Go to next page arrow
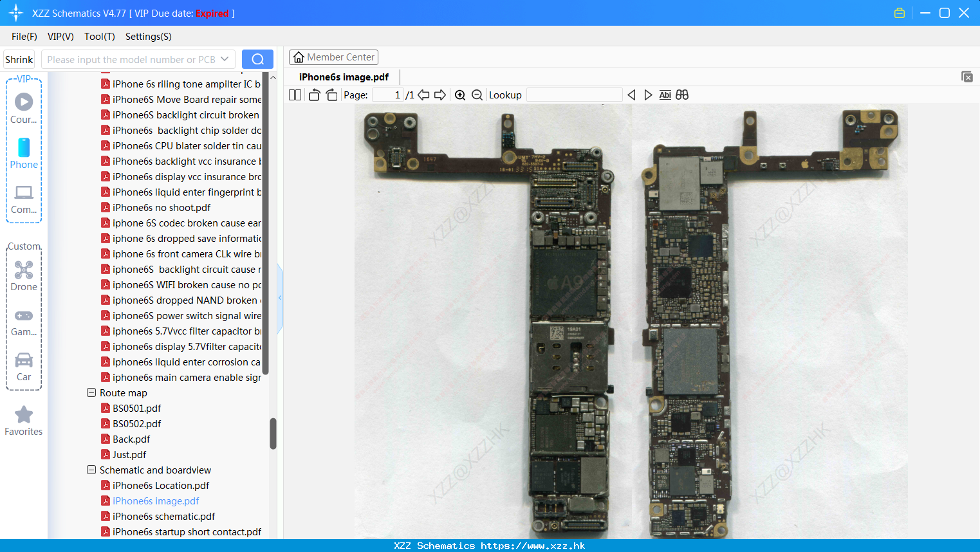Viewport: 980px width, 552px height. coord(440,95)
